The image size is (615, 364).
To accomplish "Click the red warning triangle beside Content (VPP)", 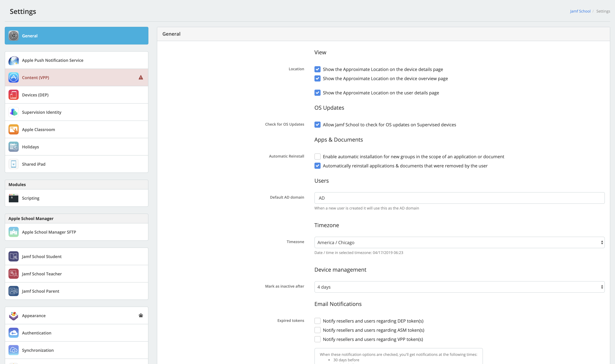I will point(141,78).
